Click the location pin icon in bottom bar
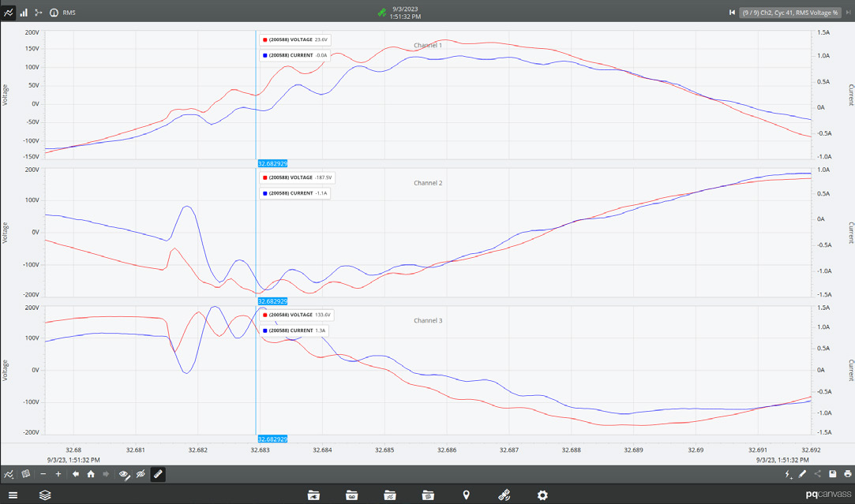855x504 pixels. coord(467,495)
